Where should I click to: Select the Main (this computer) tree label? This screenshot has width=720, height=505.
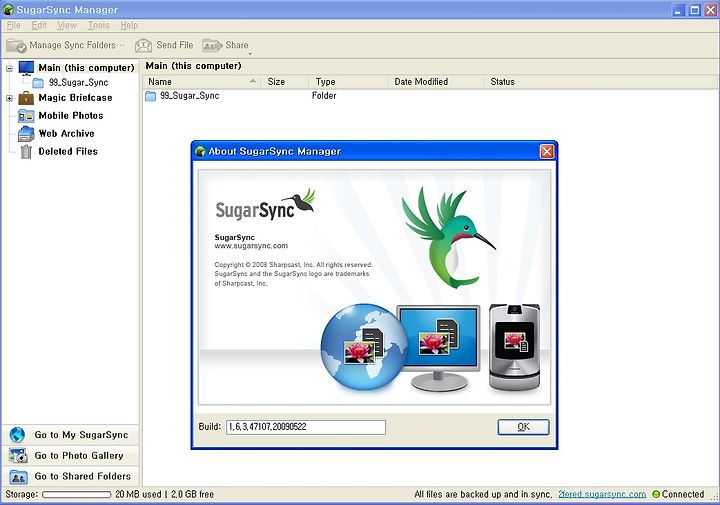click(x=86, y=68)
